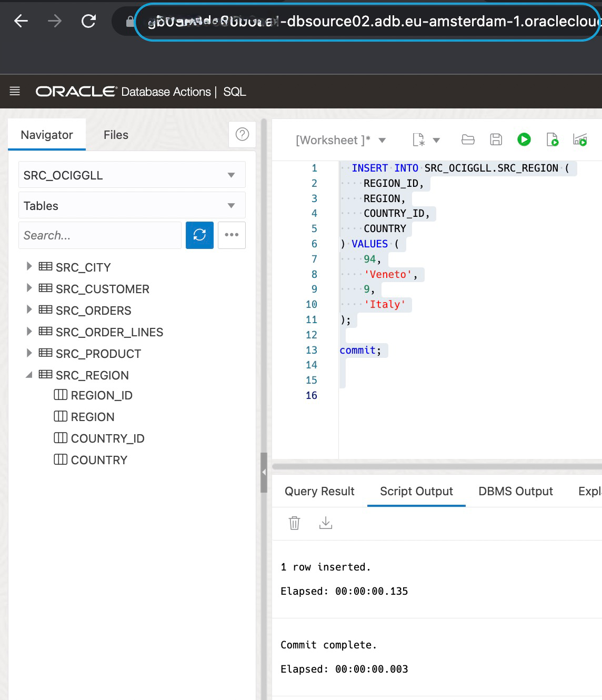
Task: Select the COUNTRY_ID column
Action: (107, 438)
